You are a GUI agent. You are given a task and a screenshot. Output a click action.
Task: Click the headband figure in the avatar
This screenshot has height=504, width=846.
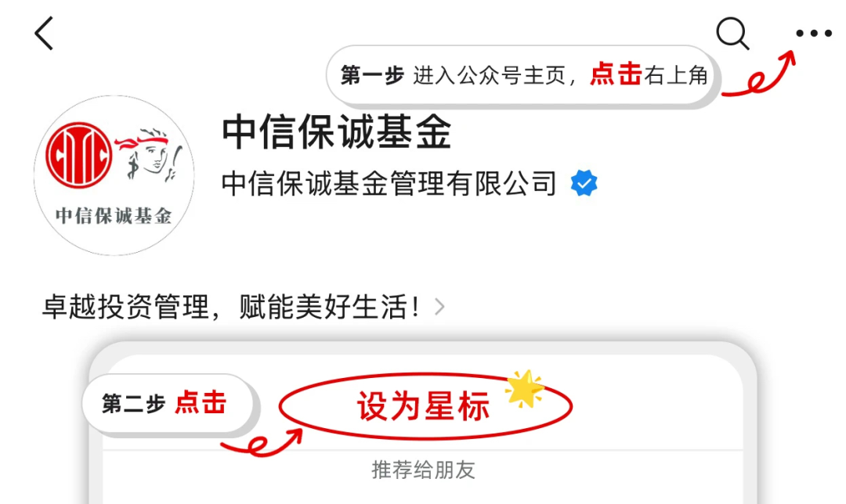150,154
